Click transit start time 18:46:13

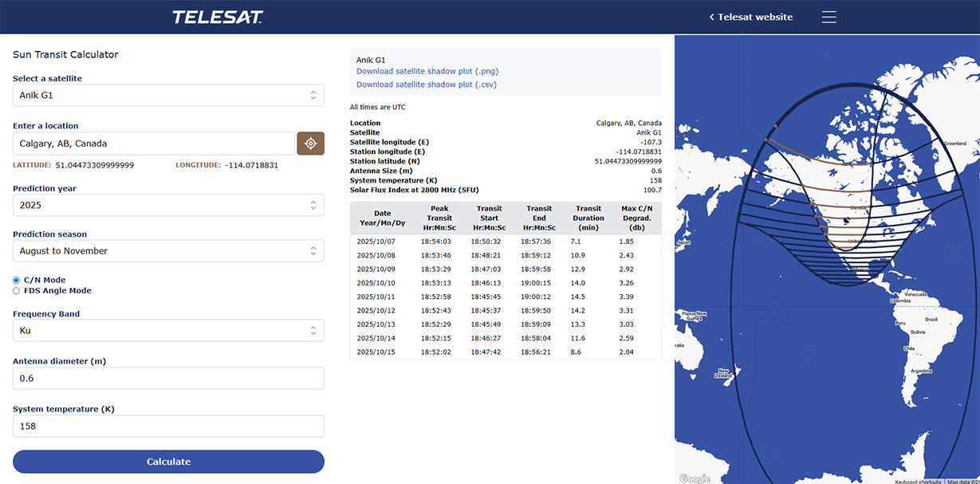486,283
